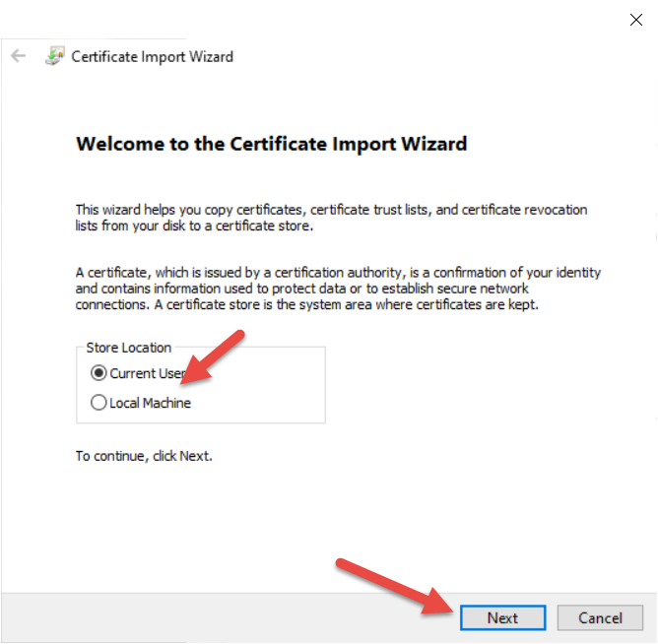
Task: Click the gray footer area left of Next
Action: click(x=197, y=617)
